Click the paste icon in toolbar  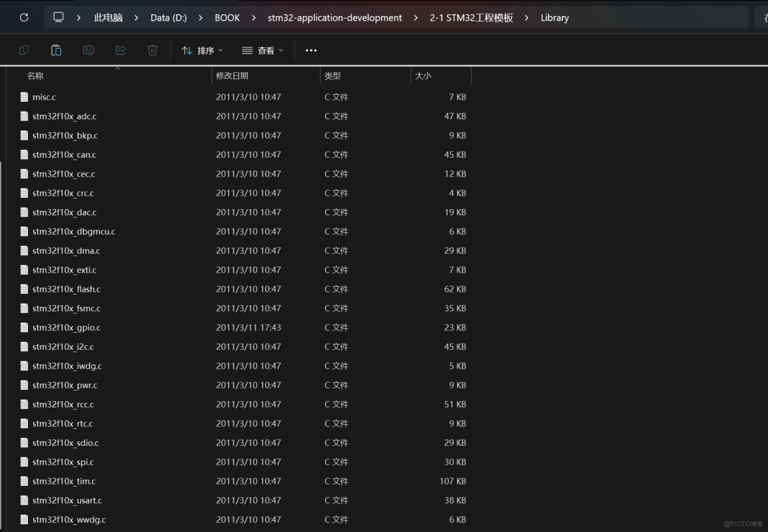click(x=56, y=50)
